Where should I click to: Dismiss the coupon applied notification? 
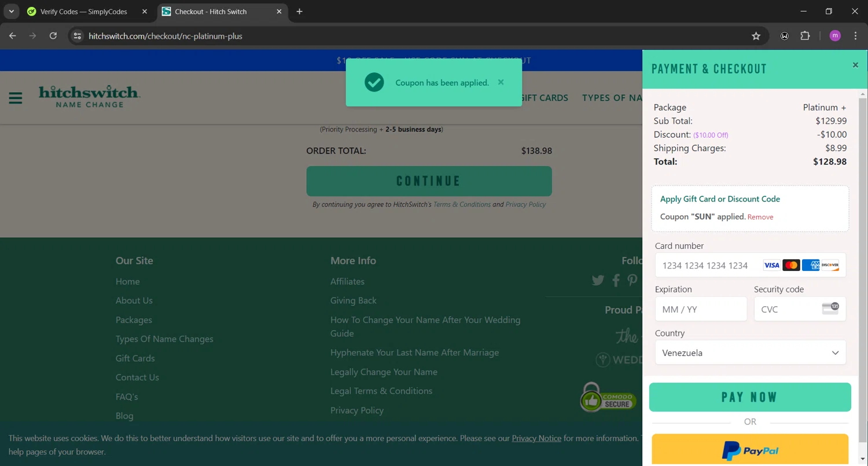tap(501, 82)
